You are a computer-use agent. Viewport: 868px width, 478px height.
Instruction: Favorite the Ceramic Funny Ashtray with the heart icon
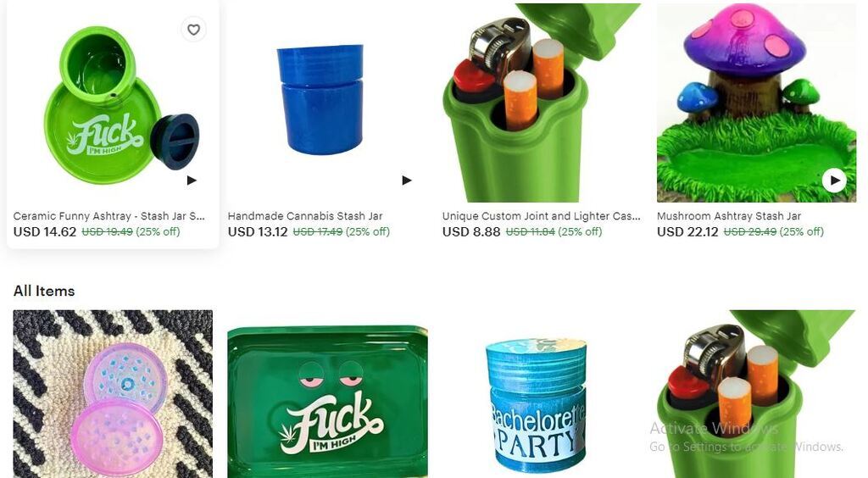pos(193,30)
